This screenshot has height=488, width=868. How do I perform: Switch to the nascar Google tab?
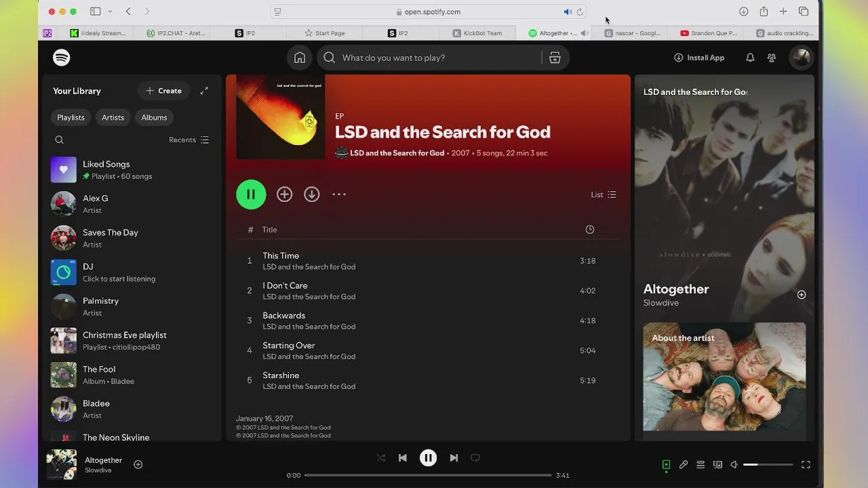(x=633, y=33)
